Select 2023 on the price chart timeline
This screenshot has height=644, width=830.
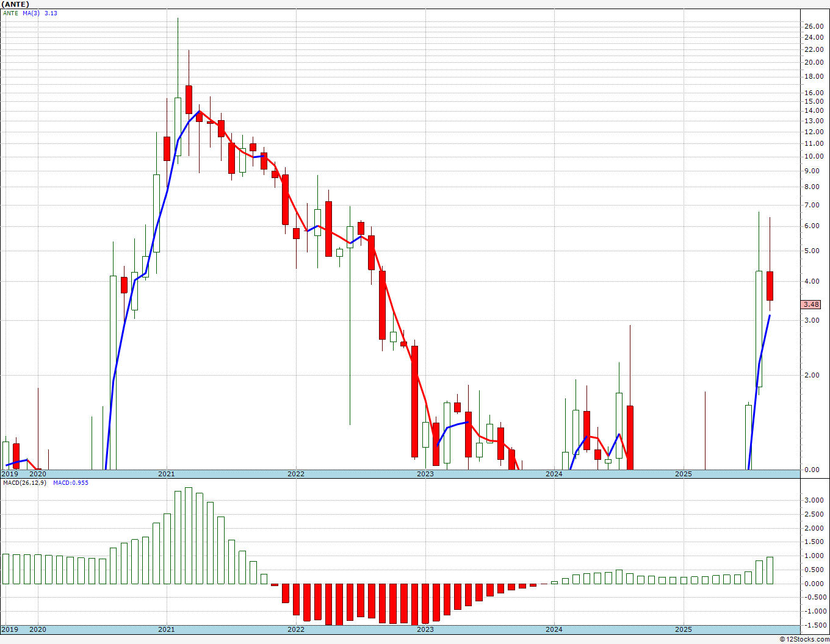tap(425, 474)
